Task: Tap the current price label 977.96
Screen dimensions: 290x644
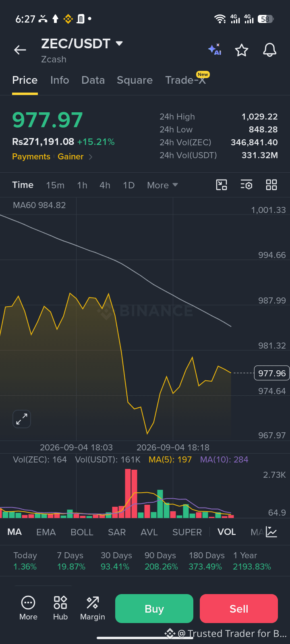Action: pyautogui.click(x=272, y=373)
